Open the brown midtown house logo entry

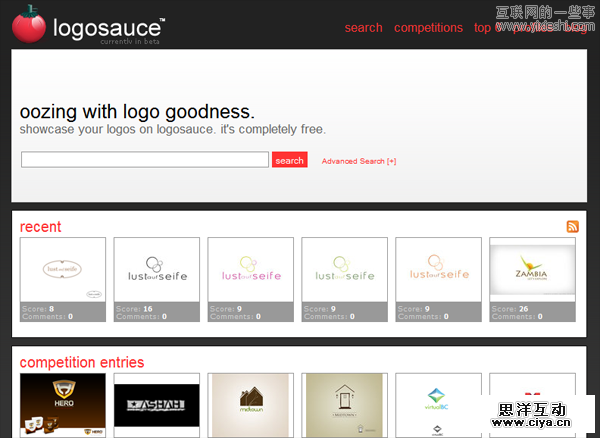click(251, 405)
